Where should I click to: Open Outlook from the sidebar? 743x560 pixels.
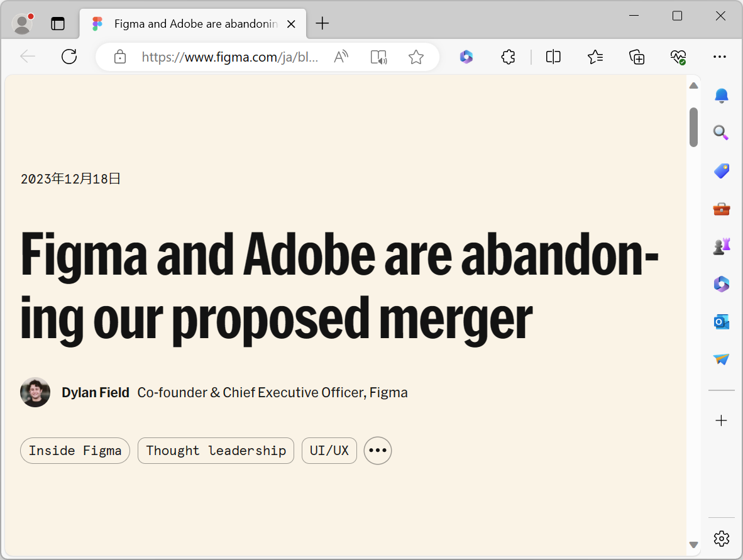[x=721, y=322]
